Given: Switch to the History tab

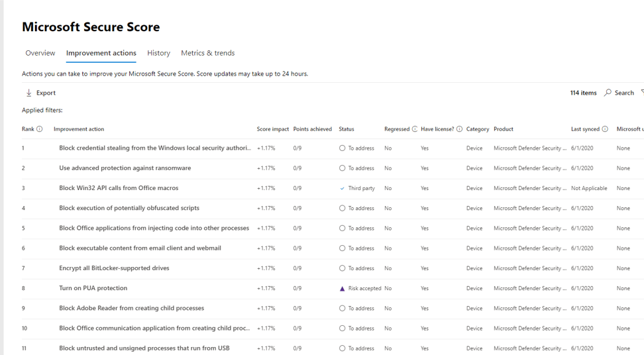Looking at the screenshot, I should pos(158,53).
